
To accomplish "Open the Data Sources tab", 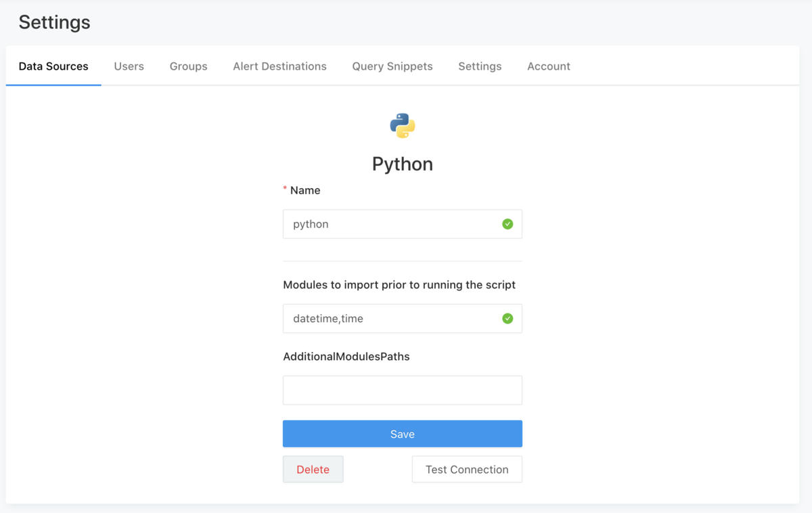I will pyautogui.click(x=53, y=66).
